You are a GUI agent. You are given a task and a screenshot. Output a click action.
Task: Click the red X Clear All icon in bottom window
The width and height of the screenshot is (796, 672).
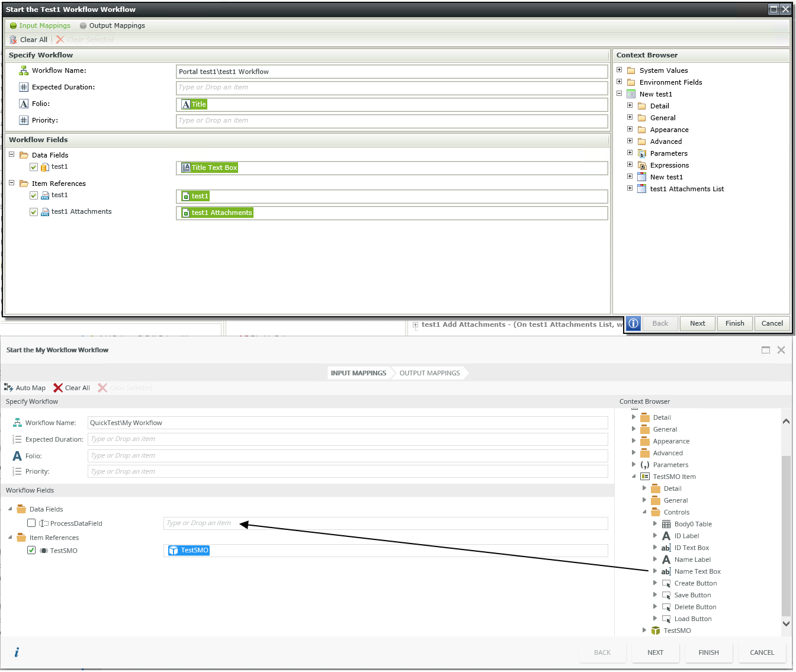click(58, 388)
